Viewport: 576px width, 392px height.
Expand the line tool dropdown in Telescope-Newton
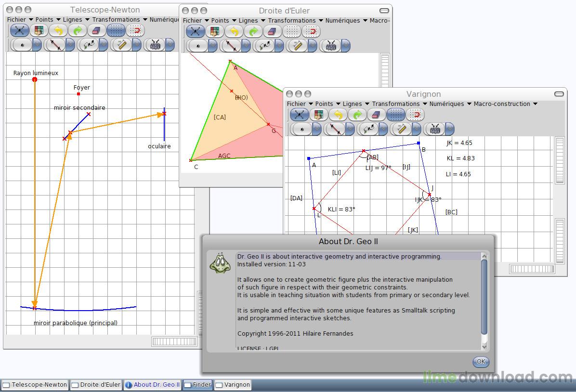click(x=70, y=45)
